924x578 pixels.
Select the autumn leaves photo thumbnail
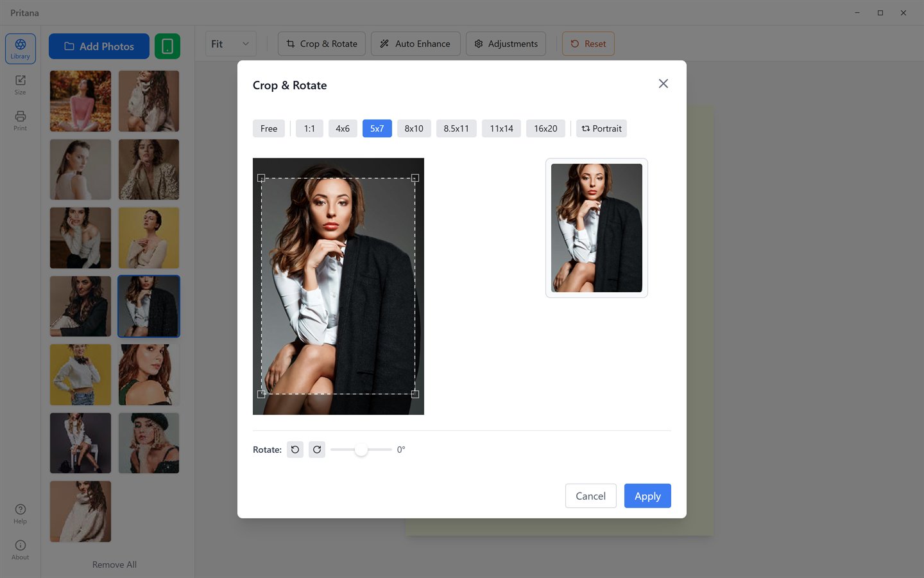(80, 101)
